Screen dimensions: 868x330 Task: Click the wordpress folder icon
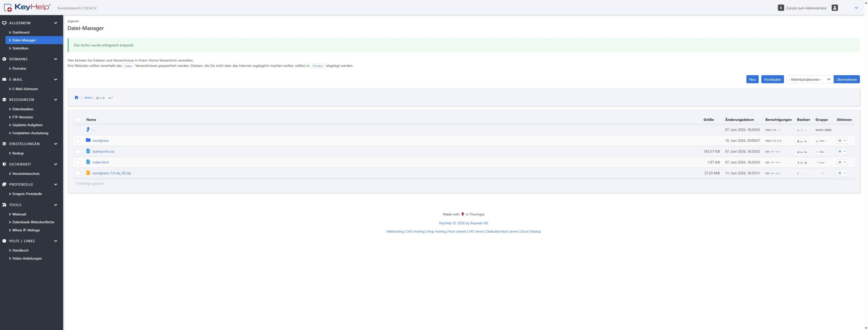[x=88, y=140]
